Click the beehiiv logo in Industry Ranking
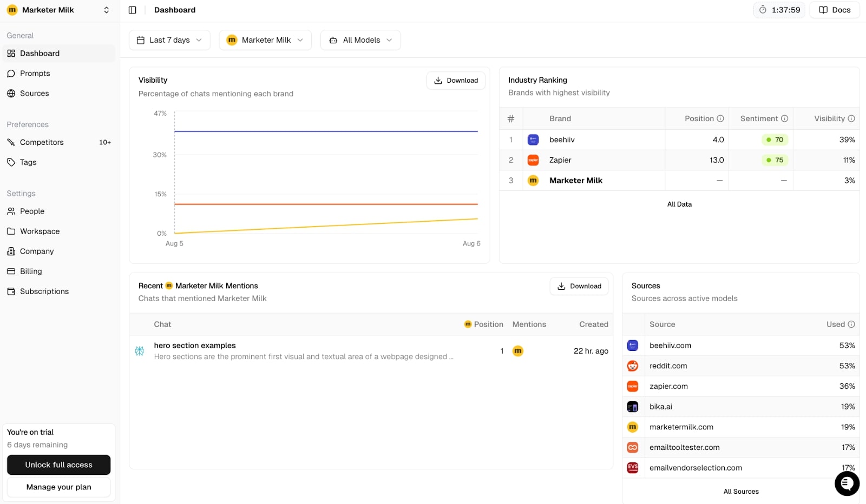Screen dimensions: 866x504 (534, 140)
